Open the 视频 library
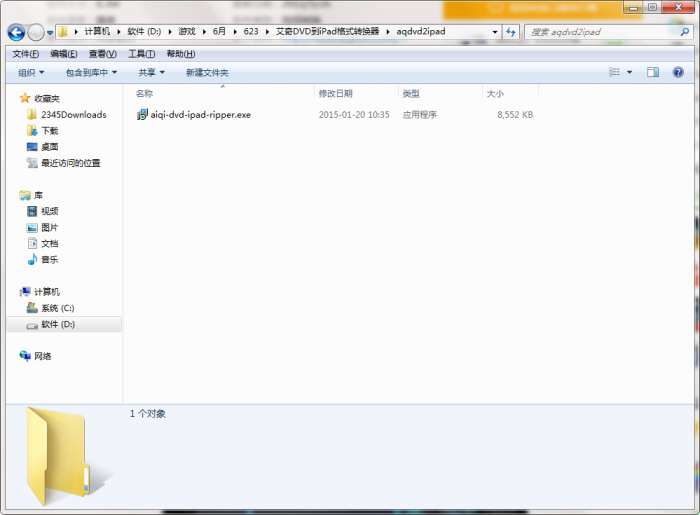700x515 pixels. [x=50, y=211]
